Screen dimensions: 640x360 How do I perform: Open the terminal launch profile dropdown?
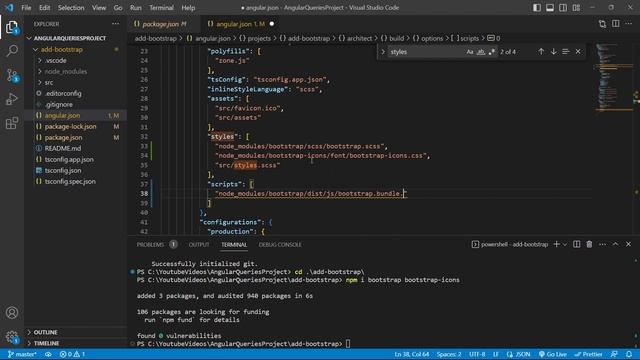point(565,244)
